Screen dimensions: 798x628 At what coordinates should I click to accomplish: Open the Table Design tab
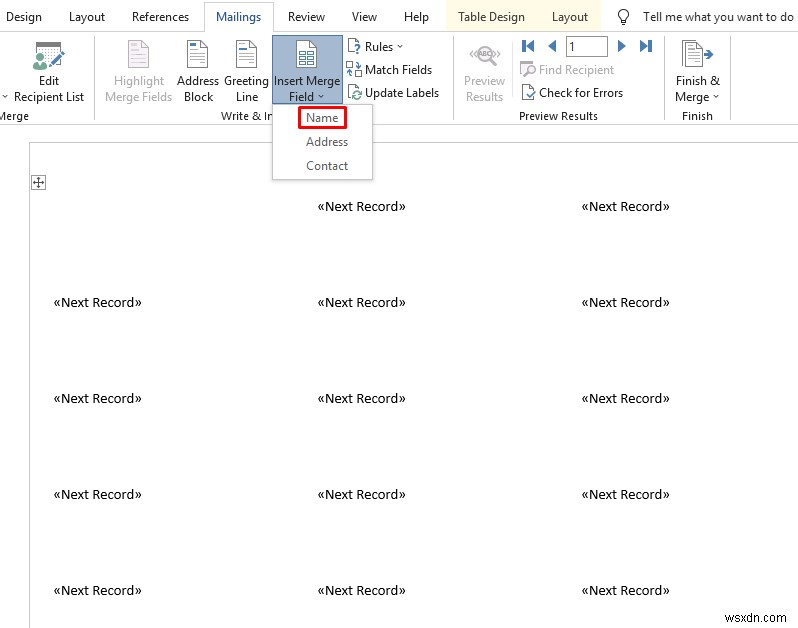[x=491, y=17]
